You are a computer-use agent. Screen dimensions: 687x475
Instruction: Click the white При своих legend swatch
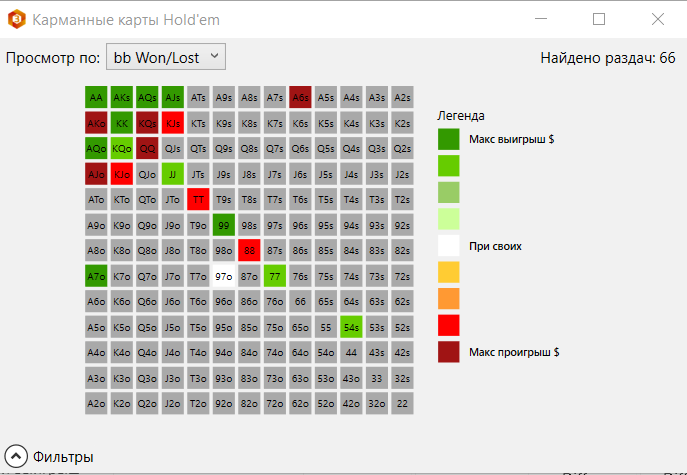[x=449, y=246]
